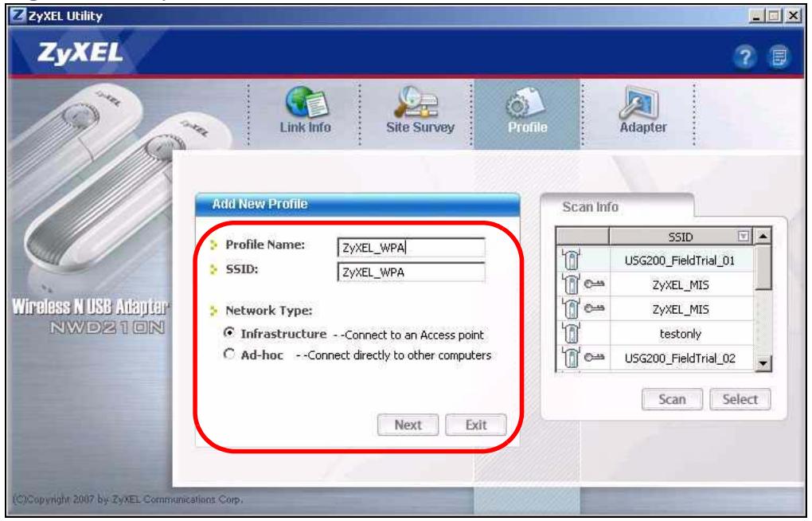The height and width of the screenshot is (521, 812).
Task: Click antenna icon of testonly row
Action: 572,333
